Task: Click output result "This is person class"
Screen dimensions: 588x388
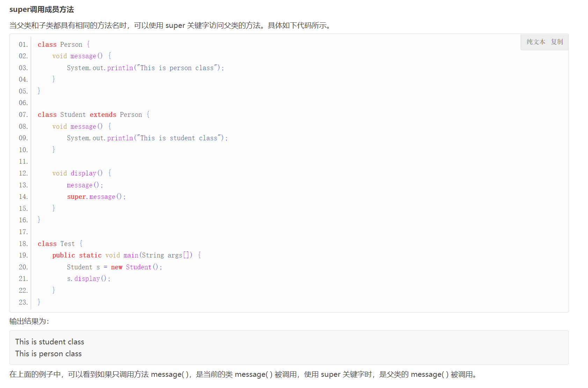Action: (x=49, y=353)
